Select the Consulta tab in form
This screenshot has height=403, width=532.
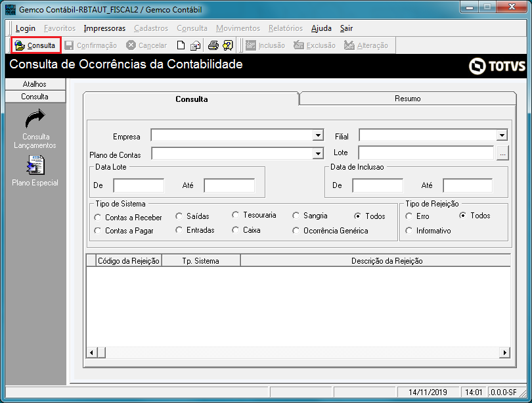coord(191,99)
